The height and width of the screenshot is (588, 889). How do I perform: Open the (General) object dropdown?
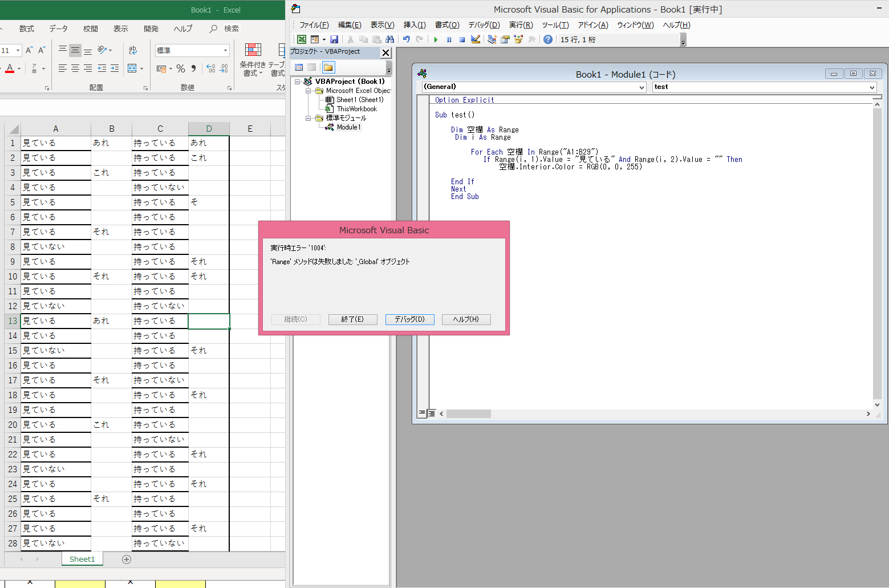pyautogui.click(x=642, y=87)
